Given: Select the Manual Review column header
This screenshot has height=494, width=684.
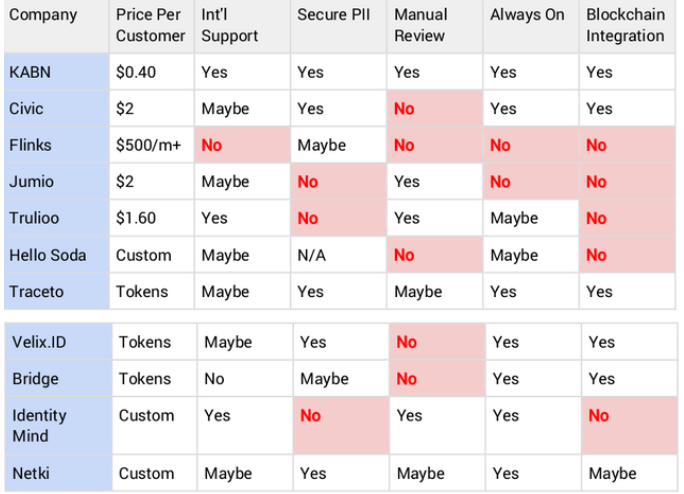Looking at the screenshot, I should pyautogui.click(x=434, y=26).
